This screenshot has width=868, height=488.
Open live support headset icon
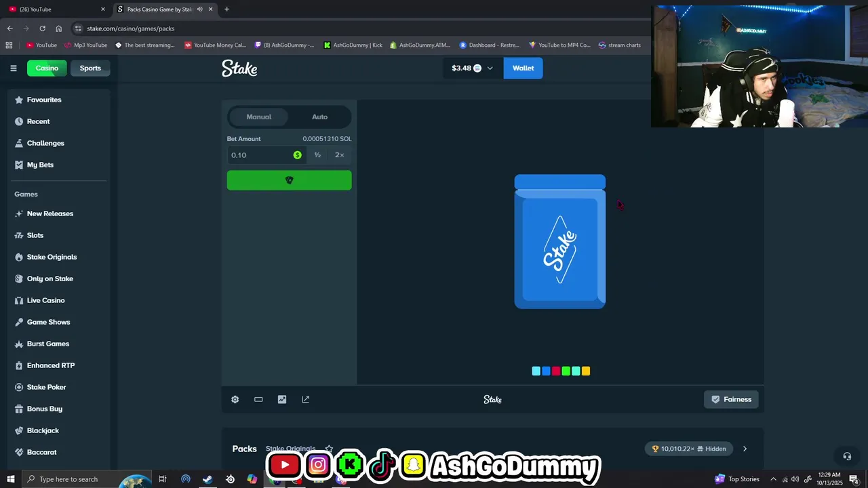tap(846, 456)
